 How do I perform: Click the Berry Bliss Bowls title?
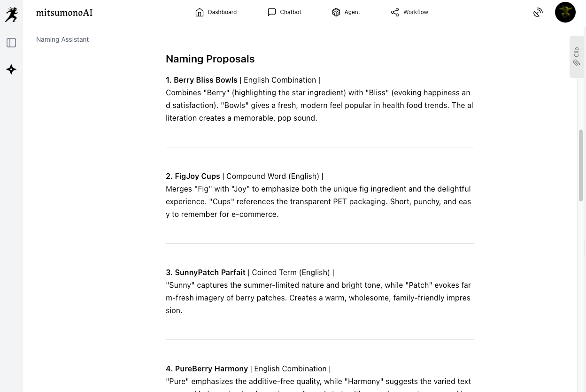(205, 80)
